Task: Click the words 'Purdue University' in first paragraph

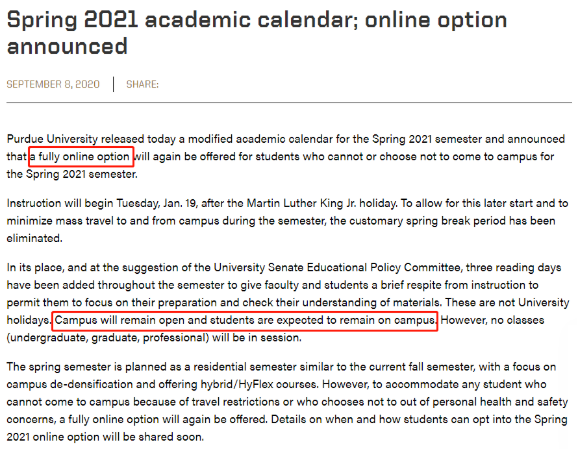Action: 52,139
